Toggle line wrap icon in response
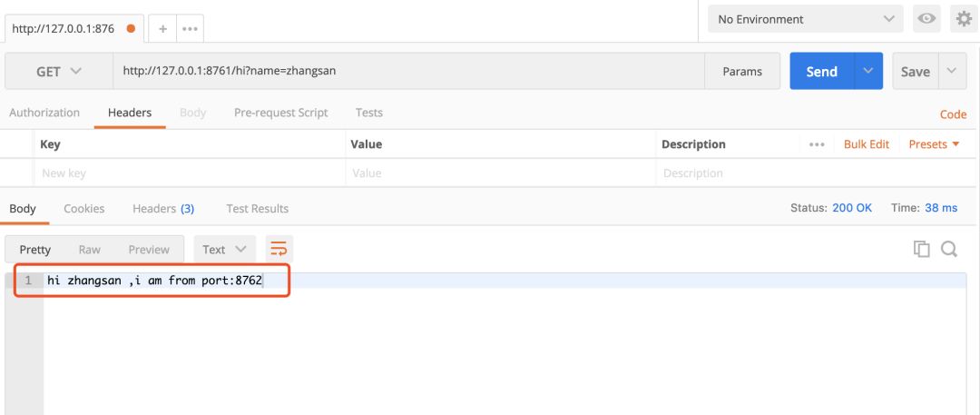The width and height of the screenshot is (980, 415). pos(279,249)
